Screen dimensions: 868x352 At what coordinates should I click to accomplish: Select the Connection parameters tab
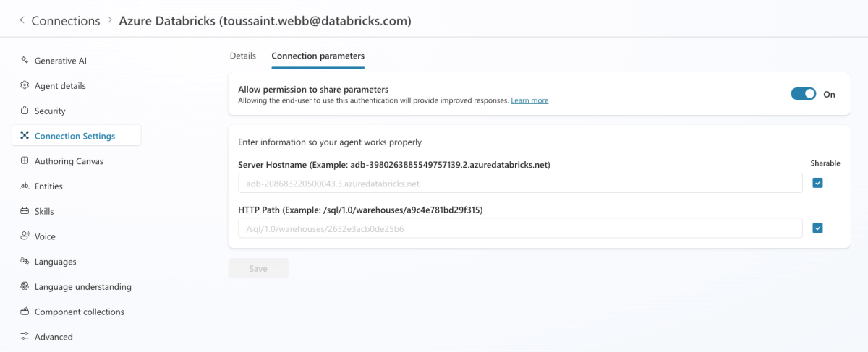[x=318, y=56]
